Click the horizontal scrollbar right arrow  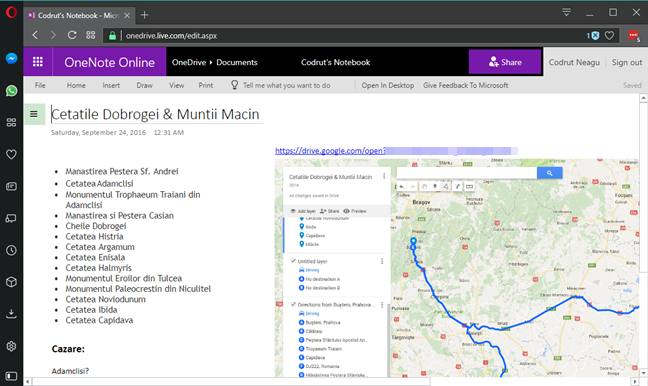635,381
